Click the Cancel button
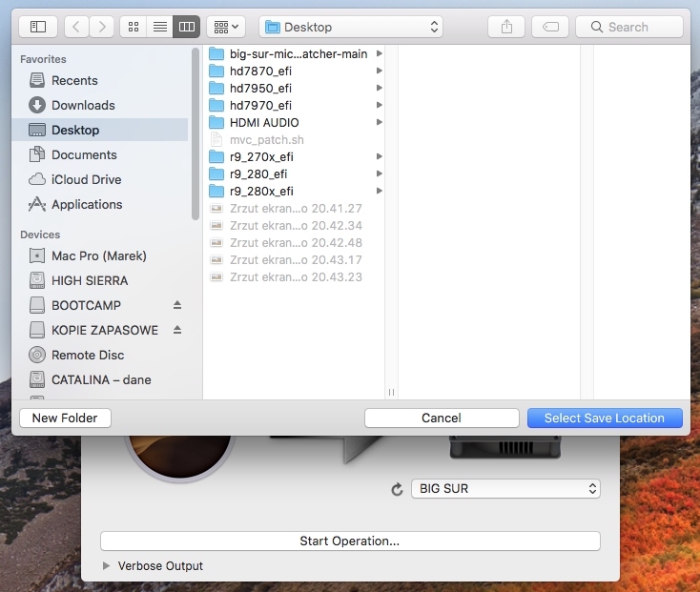This screenshot has width=700, height=592. click(x=442, y=418)
